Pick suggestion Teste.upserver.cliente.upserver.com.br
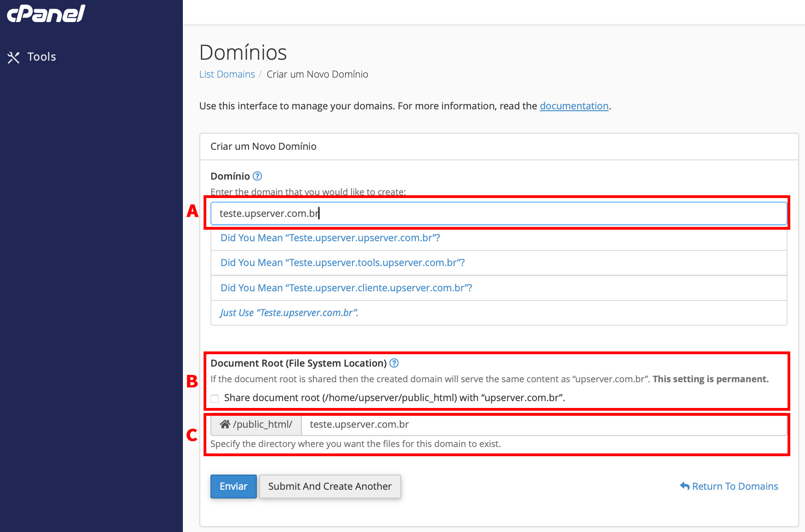Image resolution: width=805 pixels, height=532 pixels. [346, 288]
